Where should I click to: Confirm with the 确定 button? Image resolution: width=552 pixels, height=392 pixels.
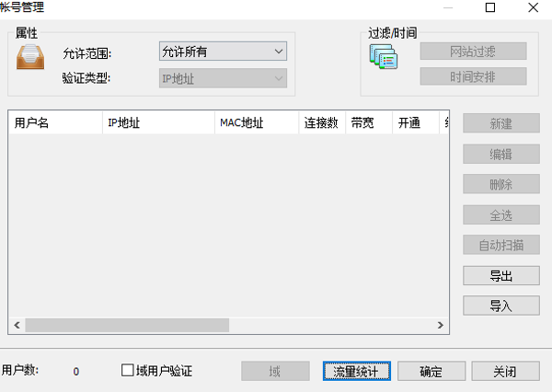[x=431, y=371]
